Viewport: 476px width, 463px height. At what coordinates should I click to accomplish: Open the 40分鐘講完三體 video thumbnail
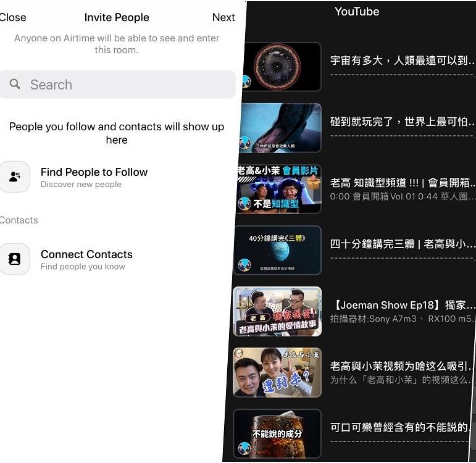279,250
